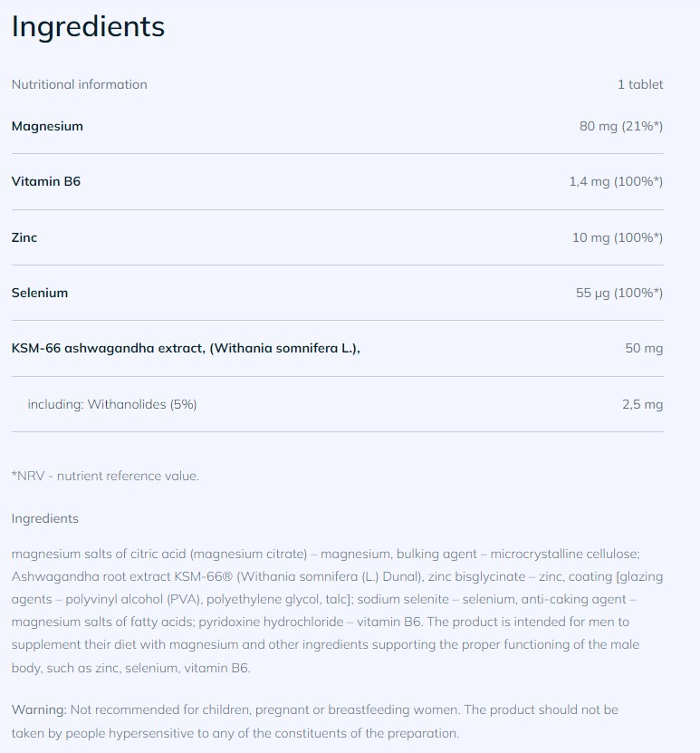This screenshot has height=753, width=700.
Task: Select the Vitamin B6 row label
Action: [46, 181]
